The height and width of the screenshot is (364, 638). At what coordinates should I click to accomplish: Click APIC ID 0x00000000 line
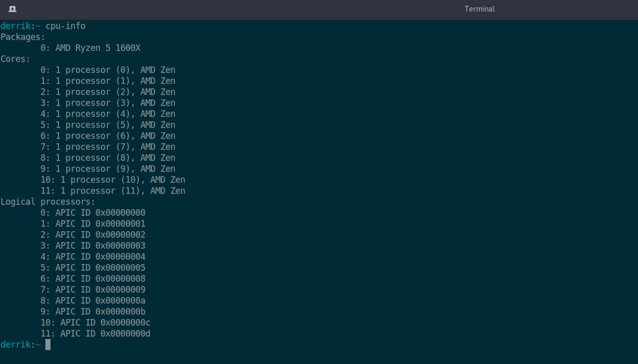[94, 213]
